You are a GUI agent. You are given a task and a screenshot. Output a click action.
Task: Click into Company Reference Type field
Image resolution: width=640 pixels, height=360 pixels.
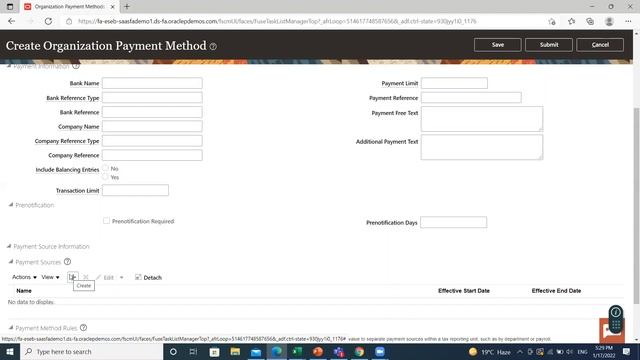click(152, 141)
